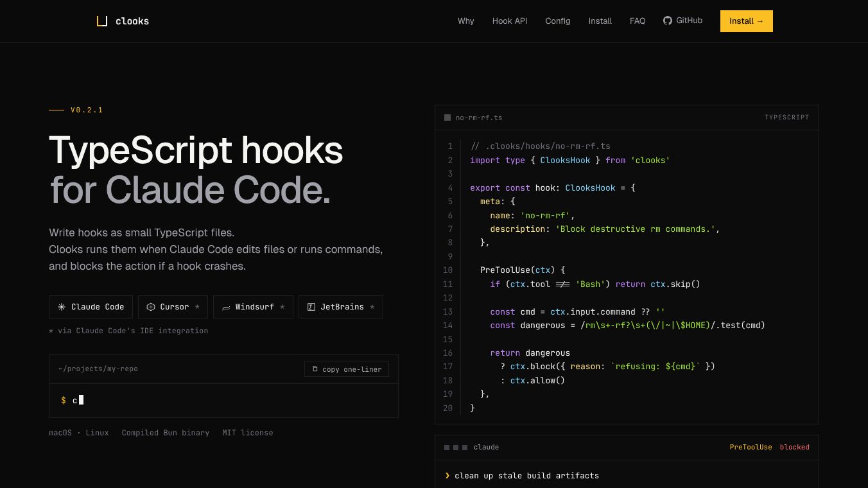This screenshot has height=488, width=868.
Task: Jump to the FAQ section
Action: (x=638, y=21)
